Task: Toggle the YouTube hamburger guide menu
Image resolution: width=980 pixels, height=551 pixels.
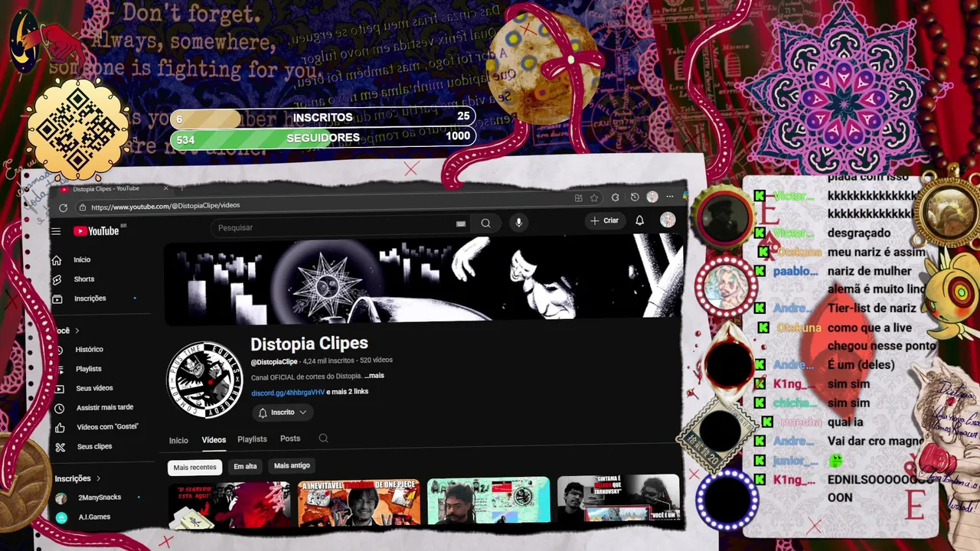Action: [56, 231]
